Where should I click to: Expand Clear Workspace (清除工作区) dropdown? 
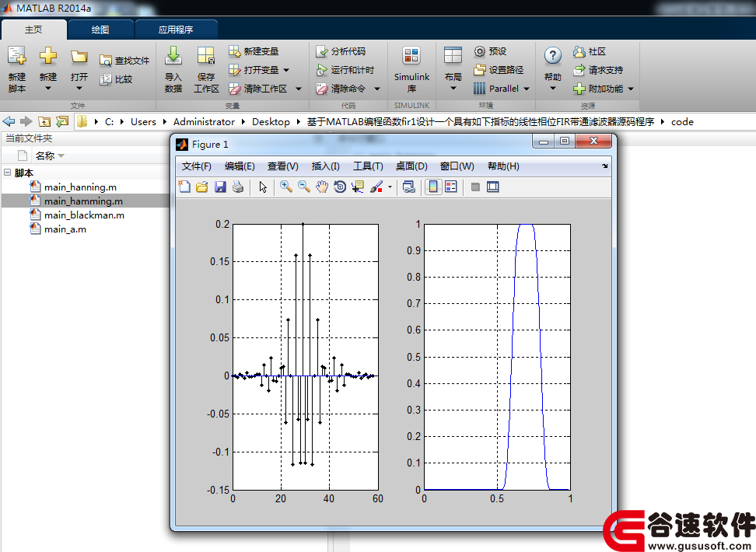coord(299,89)
